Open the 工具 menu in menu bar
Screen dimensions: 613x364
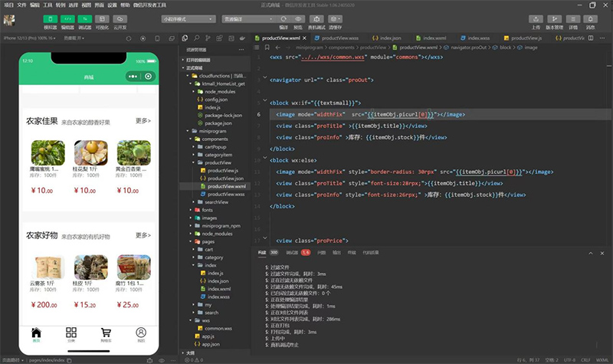[48, 5]
